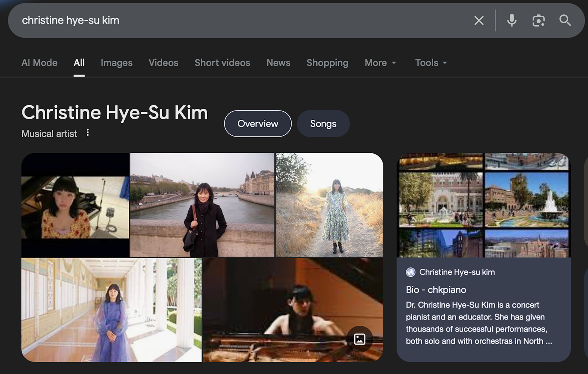The height and width of the screenshot is (374, 588).
Task: Open the Shopping tab
Action: (327, 63)
